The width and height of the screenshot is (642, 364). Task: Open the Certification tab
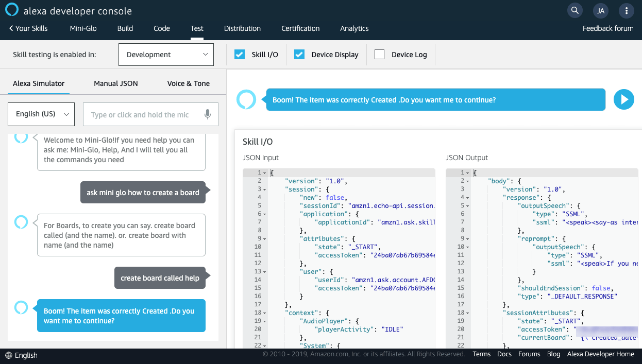pyautogui.click(x=300, y=28)
